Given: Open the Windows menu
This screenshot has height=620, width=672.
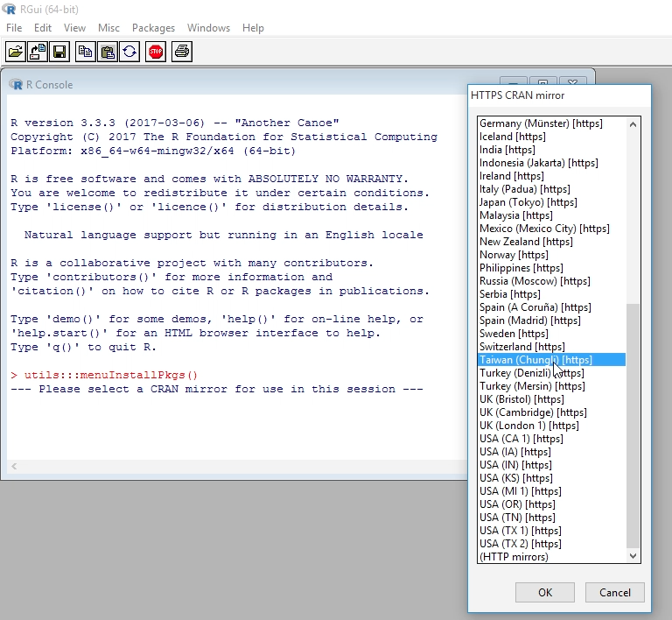Looking at the screenshot, I should [x=209, y=28].
